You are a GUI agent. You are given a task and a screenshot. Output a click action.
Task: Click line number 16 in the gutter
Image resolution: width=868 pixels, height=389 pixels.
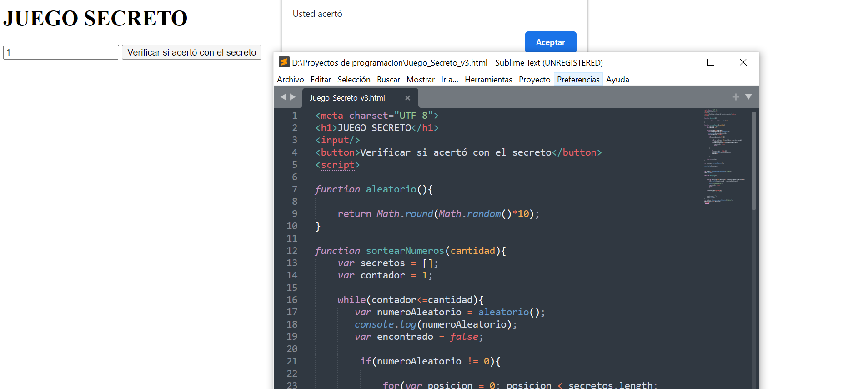pyautogui.click(x=292, y=300)
